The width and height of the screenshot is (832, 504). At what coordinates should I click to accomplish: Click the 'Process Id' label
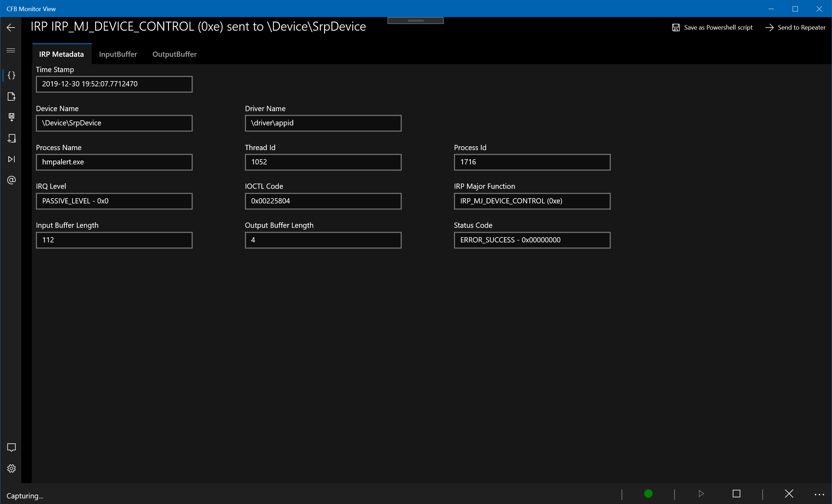(x=470, y=147)
